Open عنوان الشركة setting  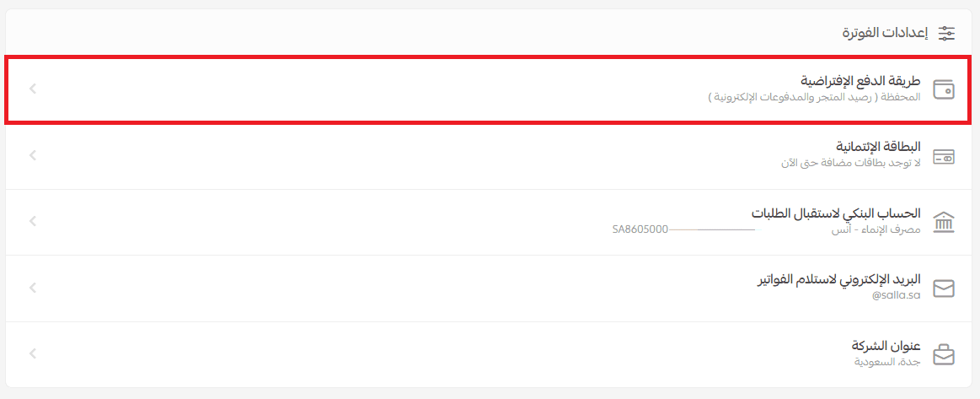coord(886,346)
